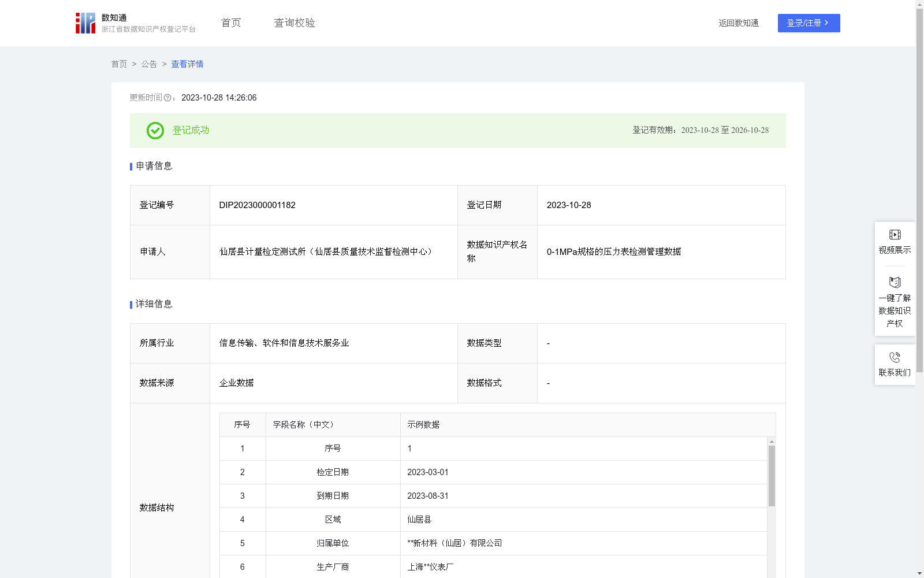Click the page scroll-up arrow
Viewport: 924px width, 578px height.
click(919, 4)
